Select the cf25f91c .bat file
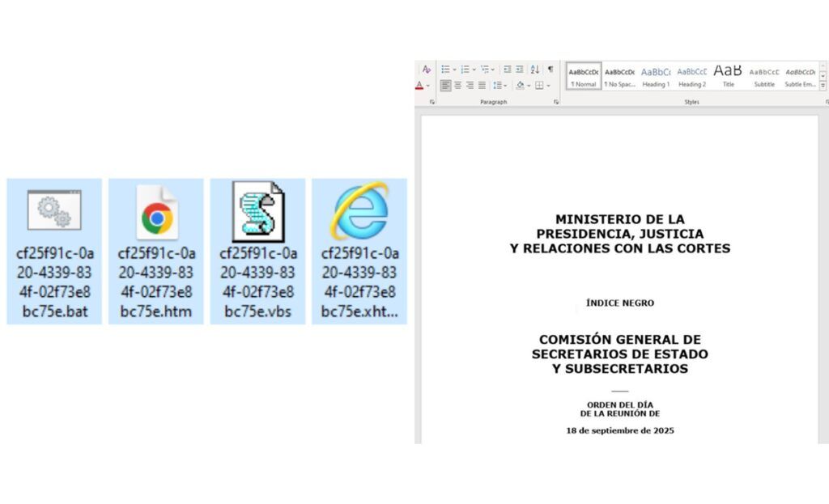This screenshot has width=829, height=504. 55,247
